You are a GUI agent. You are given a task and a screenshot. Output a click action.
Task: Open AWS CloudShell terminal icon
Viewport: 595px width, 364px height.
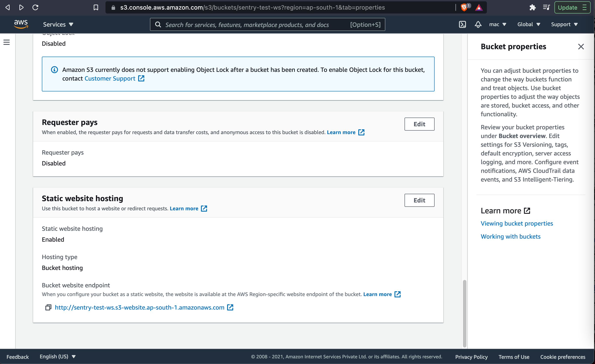(x=462, y=24)
